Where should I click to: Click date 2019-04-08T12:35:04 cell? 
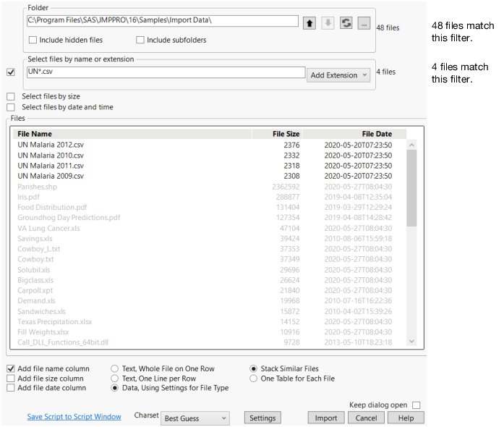[358, 197]
